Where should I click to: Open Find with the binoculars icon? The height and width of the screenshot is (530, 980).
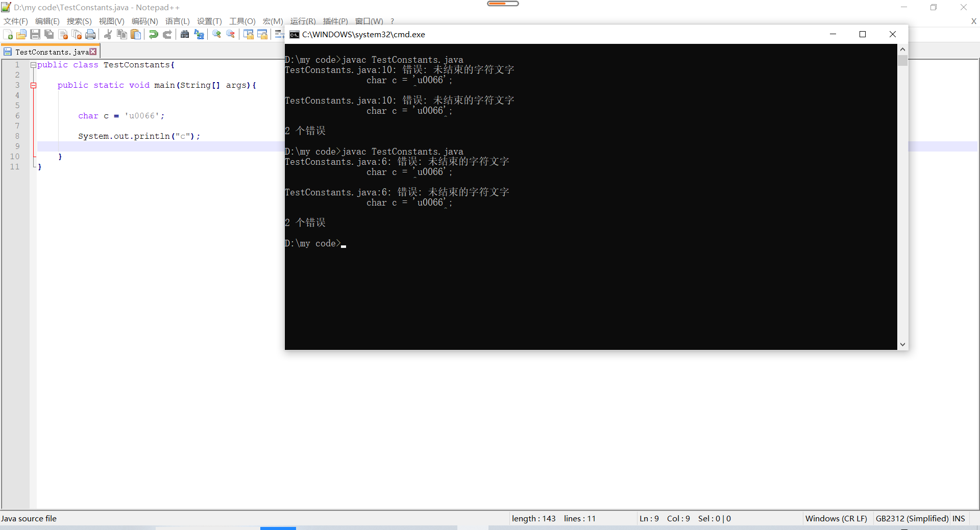185,34
